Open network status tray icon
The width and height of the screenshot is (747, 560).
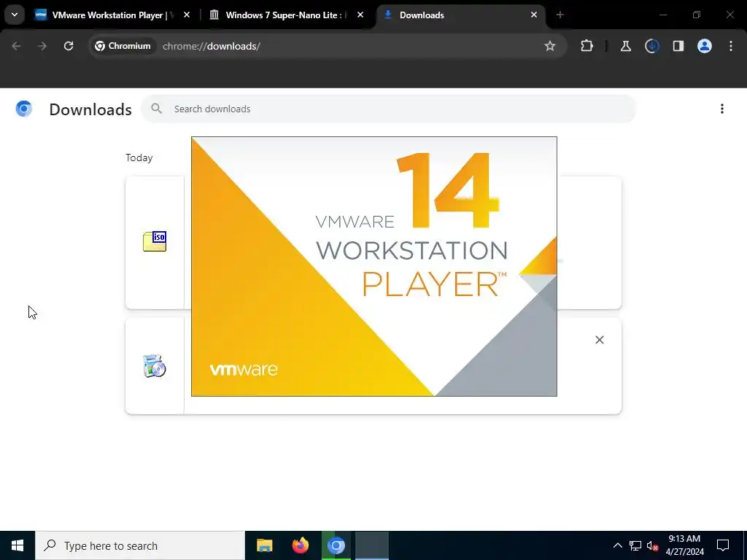pyautogui.click(x=635, y=545)
